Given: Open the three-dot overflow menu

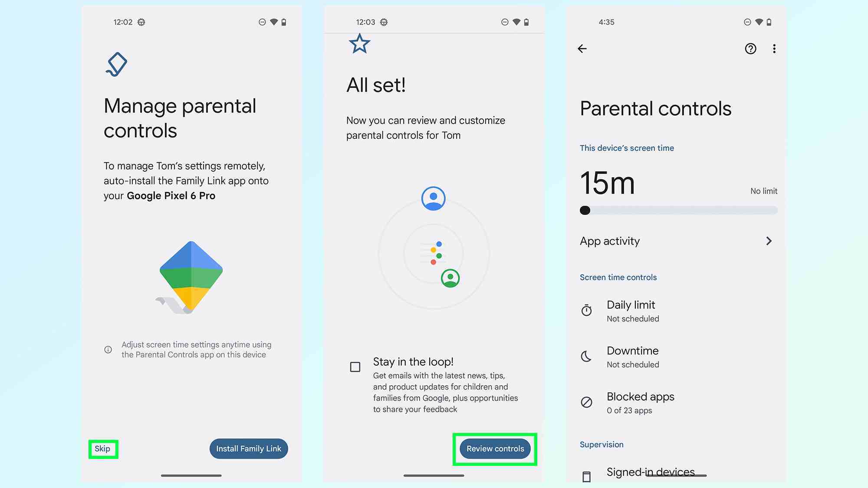Looking at the screenshot, I should coord(773,48).
